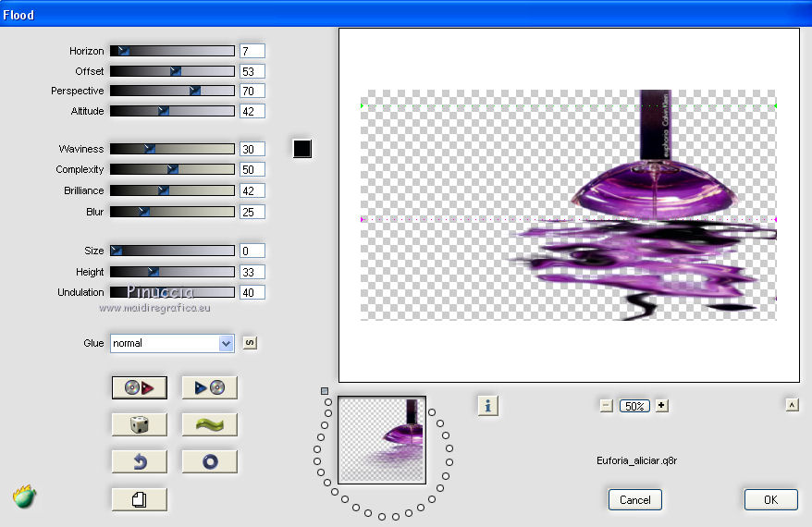
Task: Click the copy pages button
Action: pos(140,499)
